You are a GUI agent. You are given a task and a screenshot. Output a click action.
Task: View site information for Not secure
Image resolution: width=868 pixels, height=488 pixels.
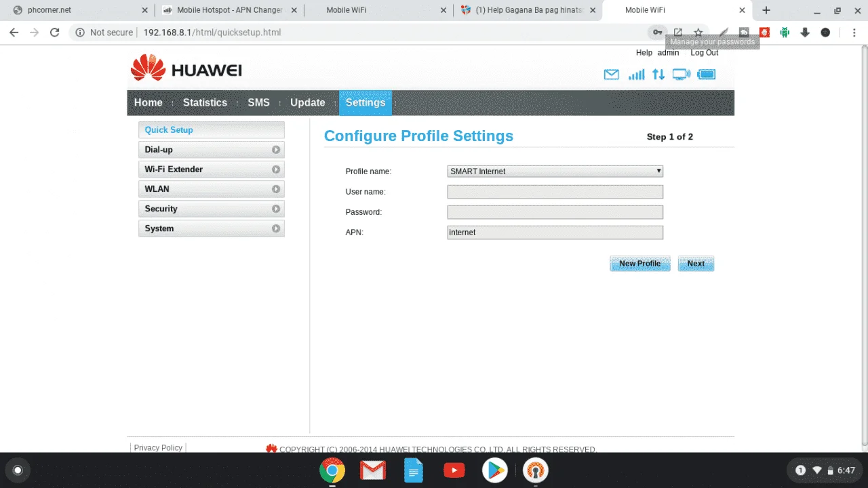(x=103, y=33)
